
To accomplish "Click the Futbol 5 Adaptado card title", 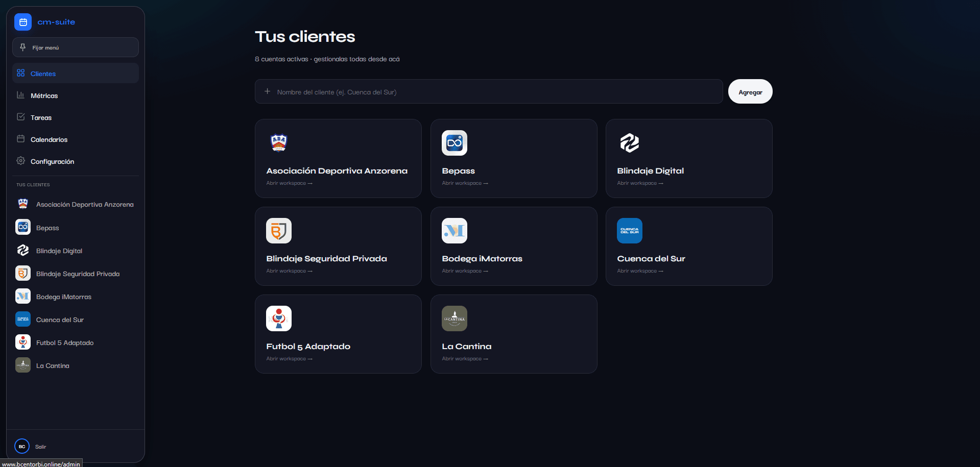I will (x=308, y=346).
